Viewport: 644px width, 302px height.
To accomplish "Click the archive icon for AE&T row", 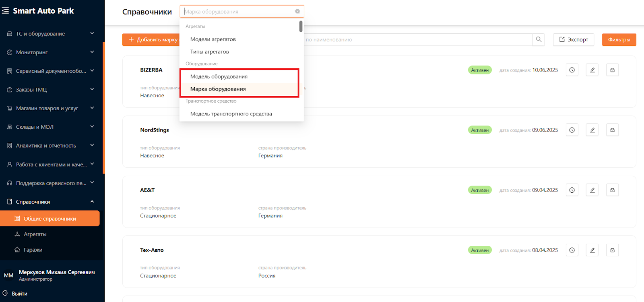I will coord(612,190).
